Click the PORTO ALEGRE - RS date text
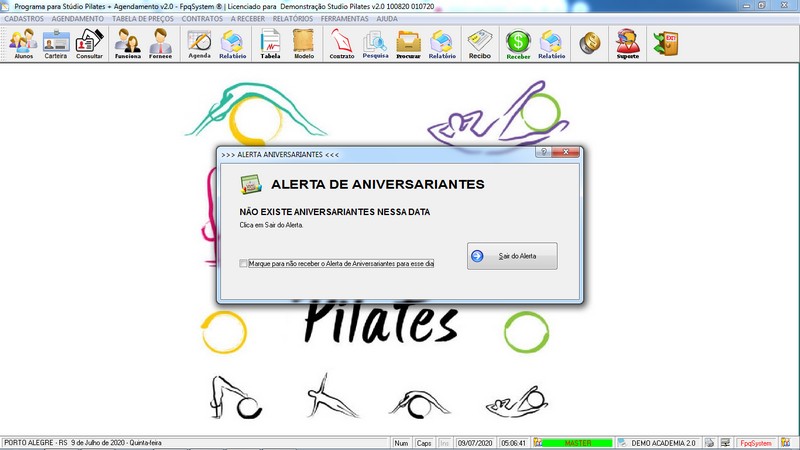The width and height of the screenshot is (800, 450). pos(83,443)
